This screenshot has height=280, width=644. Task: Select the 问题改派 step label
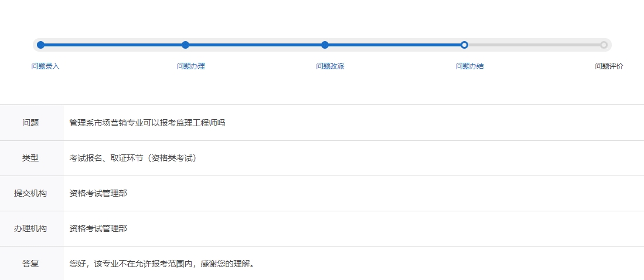point(330,66)
